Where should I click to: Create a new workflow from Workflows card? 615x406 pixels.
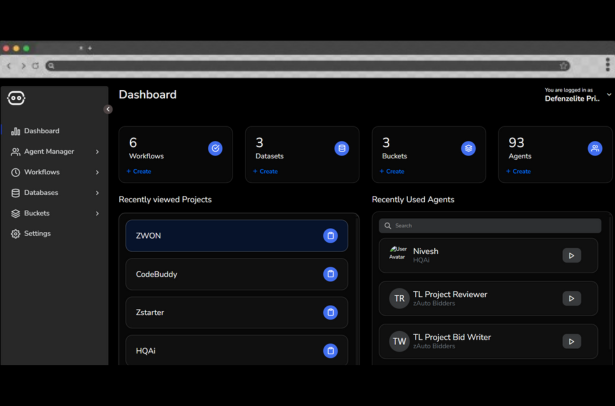[x=139, y=171]
